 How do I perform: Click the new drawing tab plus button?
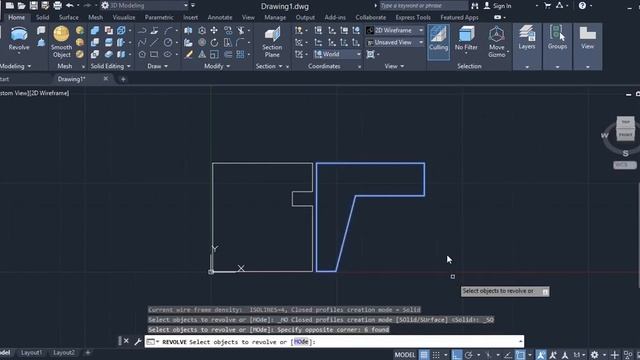(123, 79)
